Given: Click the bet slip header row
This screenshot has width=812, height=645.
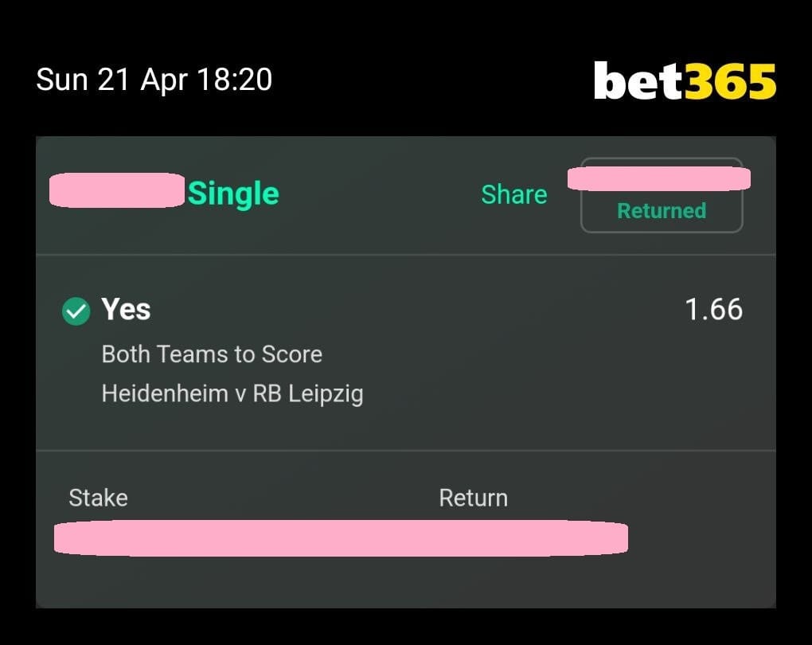Looking at the screenshot, I should click(x=406, y=195).
